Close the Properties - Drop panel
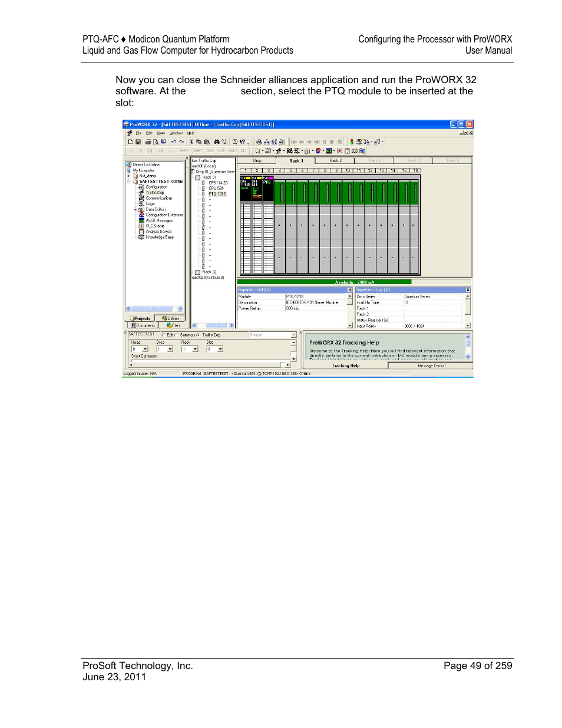This screenshot has height=728, width=562. 468,290
